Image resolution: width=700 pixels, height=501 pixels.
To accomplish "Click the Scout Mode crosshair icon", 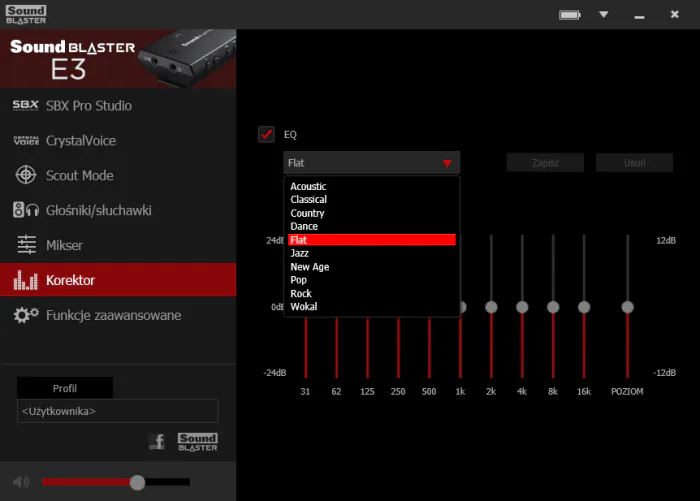I will click(x=26, y=175).
